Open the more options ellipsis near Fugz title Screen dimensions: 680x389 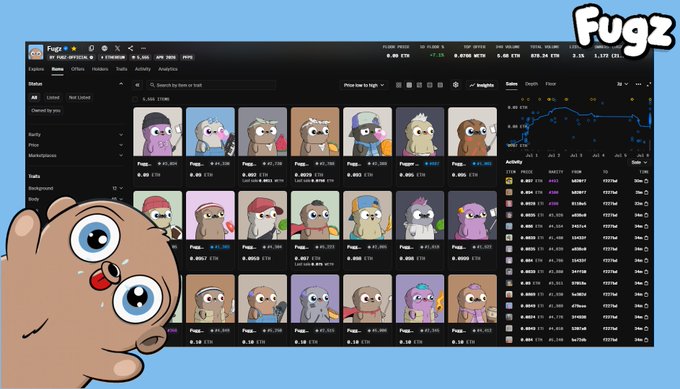(x=144, y=48)
